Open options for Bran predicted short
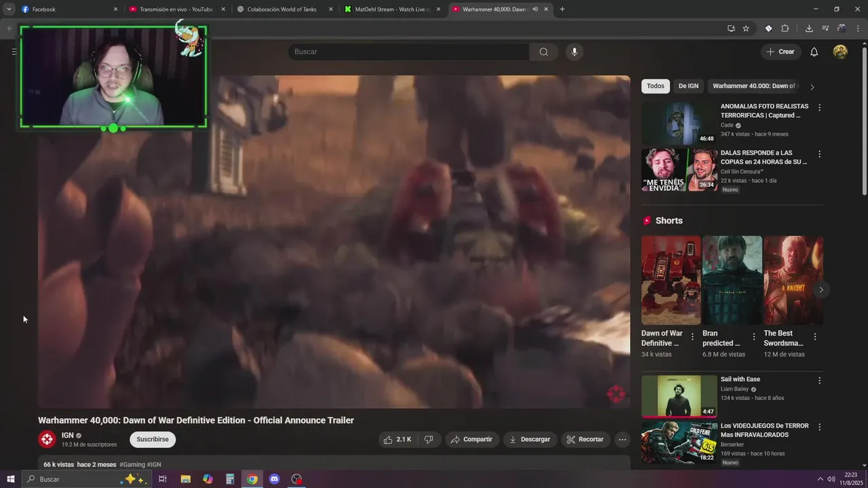 click(x=753, y=337)
